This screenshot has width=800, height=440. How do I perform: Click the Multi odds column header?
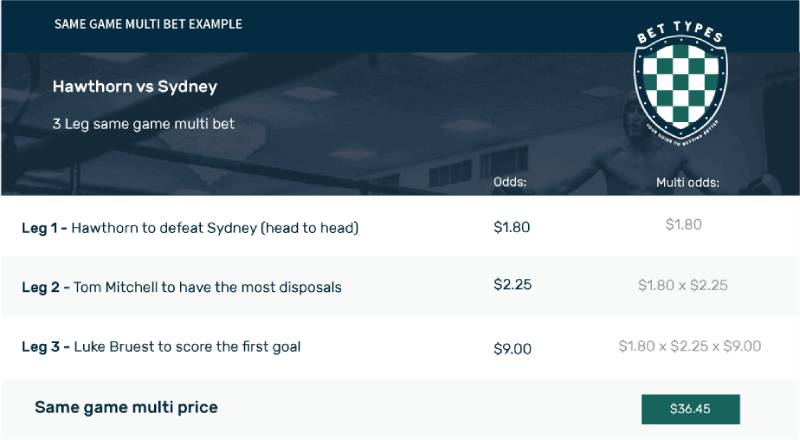tap(687, 183)
